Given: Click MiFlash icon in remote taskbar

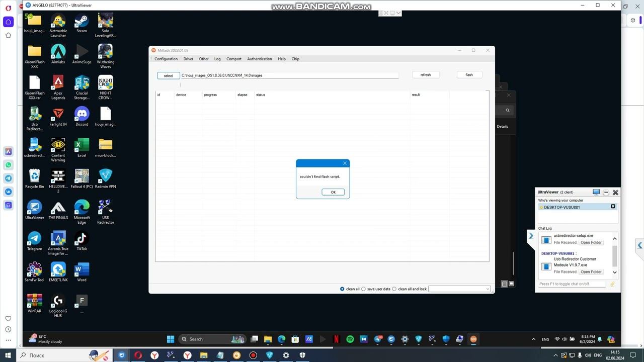Looking at the screenshot, I should tap(473, 339).
